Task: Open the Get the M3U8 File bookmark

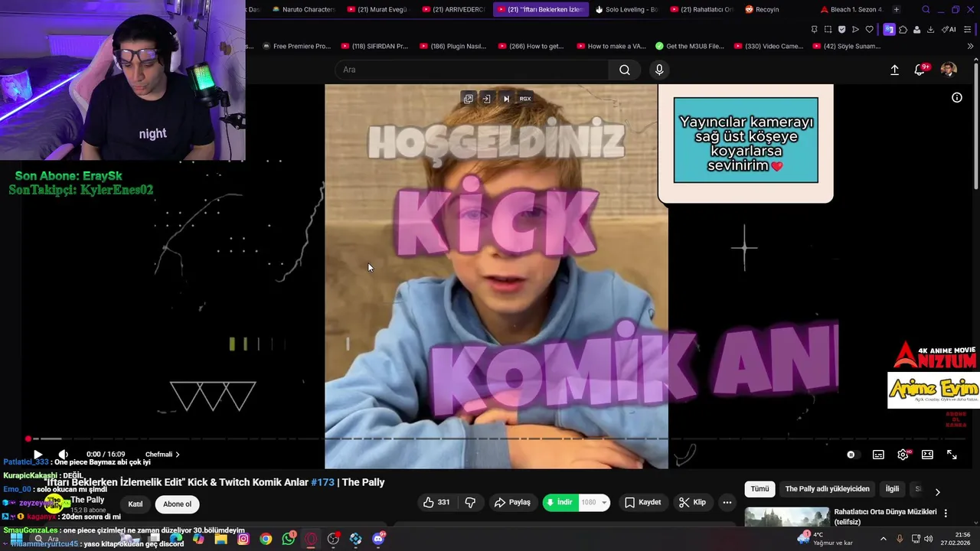Action: tap(689, 46)
